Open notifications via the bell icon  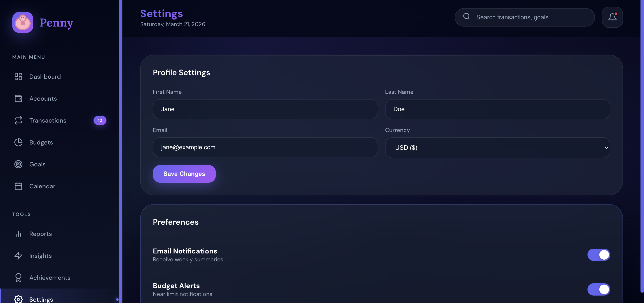point(612,17)
